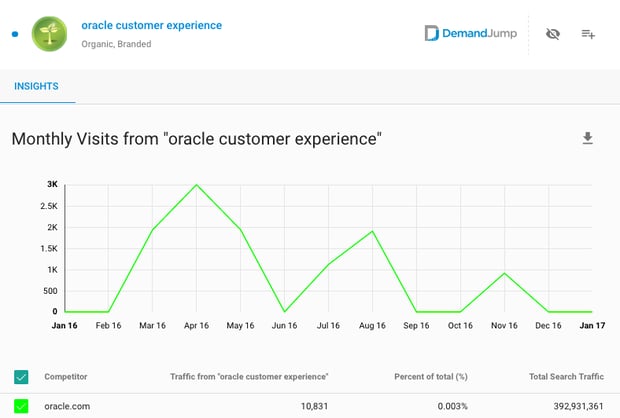Click the 3K y-axis label

point(52,184)
